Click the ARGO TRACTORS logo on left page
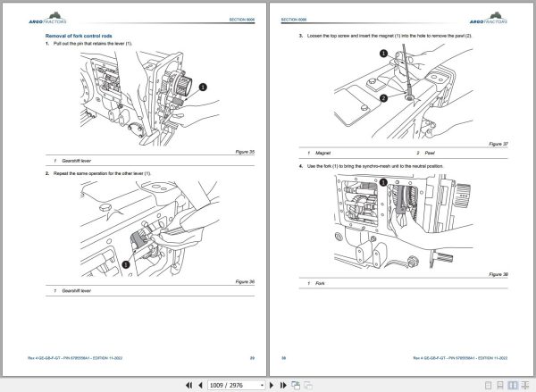 (48, 18)
